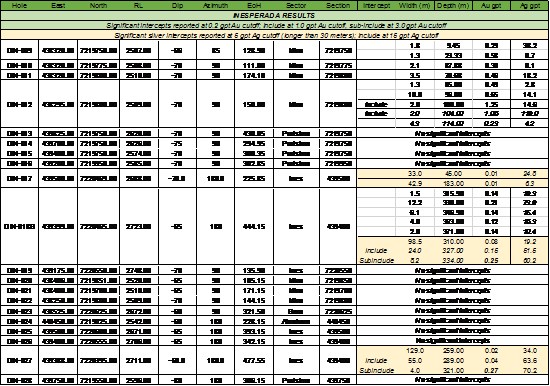Click the EoH value '477.55'
Image resolution: width=550 pixels, height=386 pixels.
coord(254,360)
